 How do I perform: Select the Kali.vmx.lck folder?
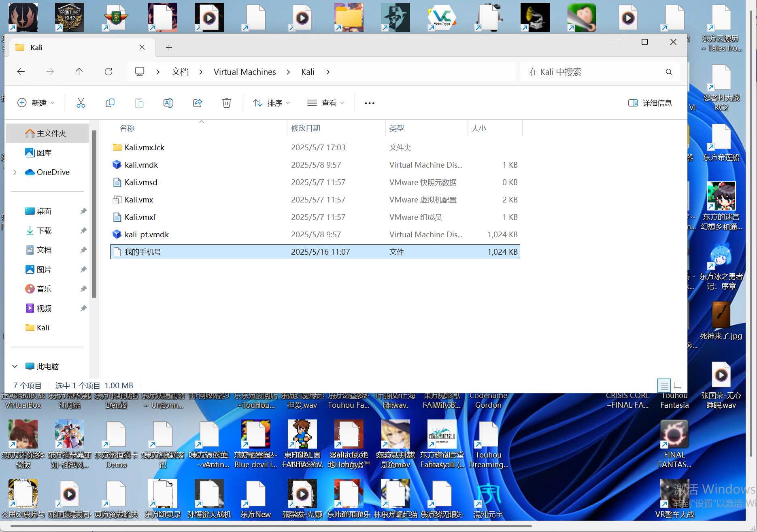coord(315,147)
